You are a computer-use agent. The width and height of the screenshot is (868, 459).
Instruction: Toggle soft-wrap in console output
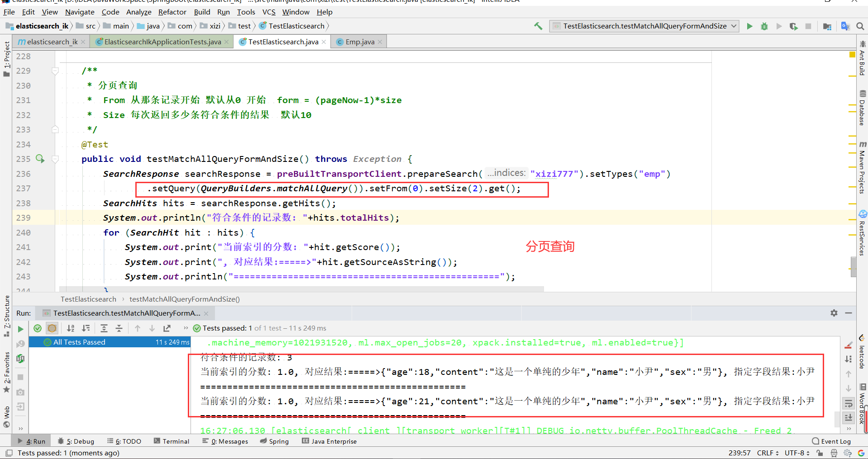[x=849, y=403]
